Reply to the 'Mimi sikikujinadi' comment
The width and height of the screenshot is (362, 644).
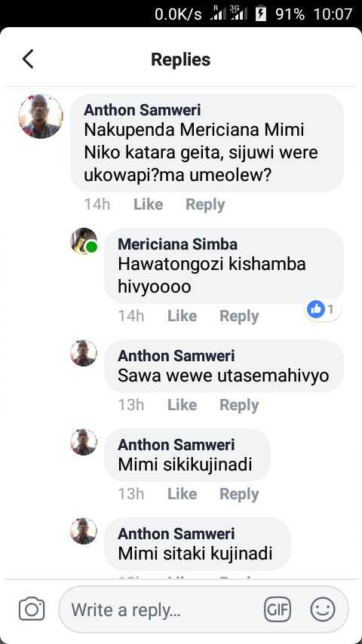tap(239, 494)
